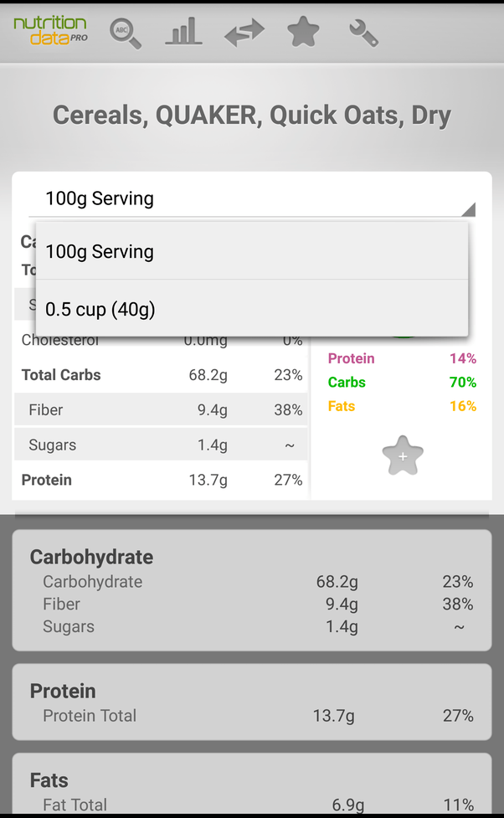Open favorites star in top toolbar
The image size is (504, 818).
pos(303,31)
